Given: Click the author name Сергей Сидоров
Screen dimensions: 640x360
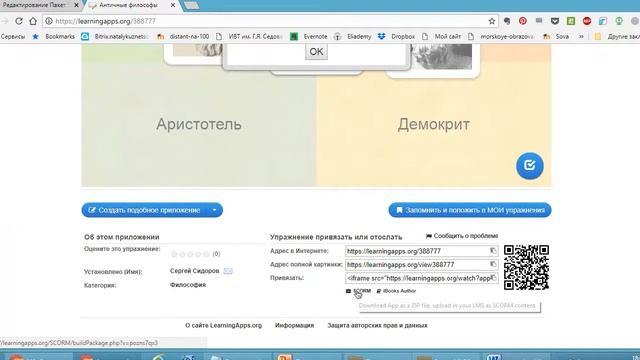Looking at the screenshot, I should (x=194, y=271).
